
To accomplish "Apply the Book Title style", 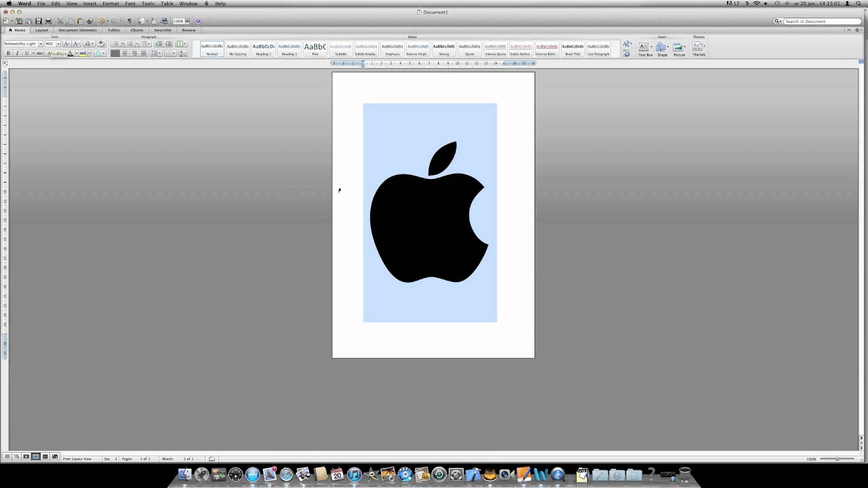I will coord(572,49).
